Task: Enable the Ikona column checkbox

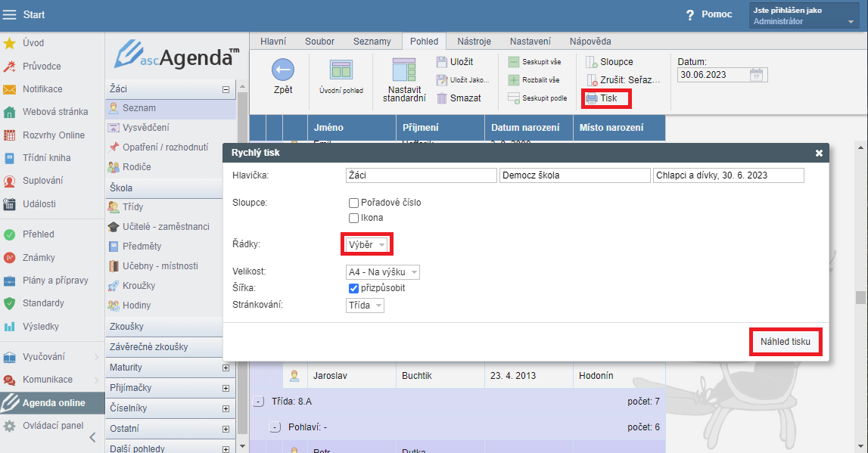Action: [353, 218]
